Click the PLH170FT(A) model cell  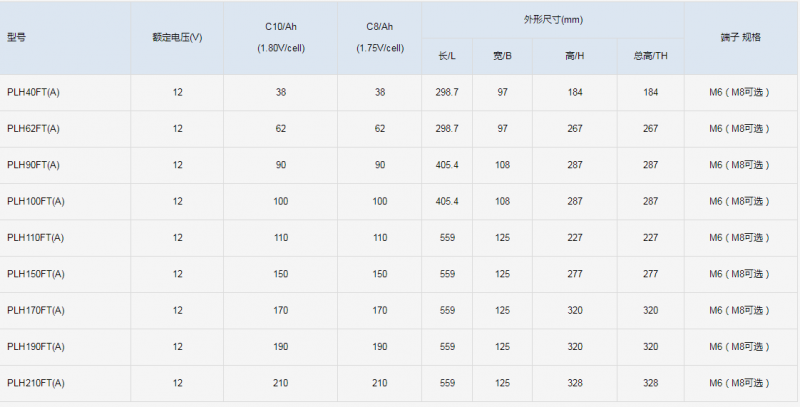[37, 310]
